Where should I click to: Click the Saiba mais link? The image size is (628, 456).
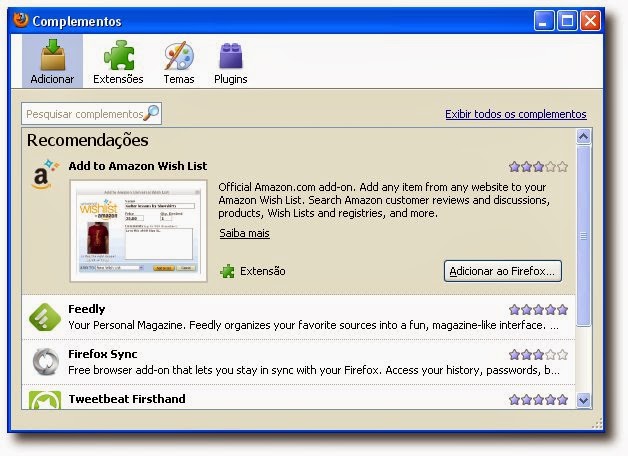coord(244,233)
